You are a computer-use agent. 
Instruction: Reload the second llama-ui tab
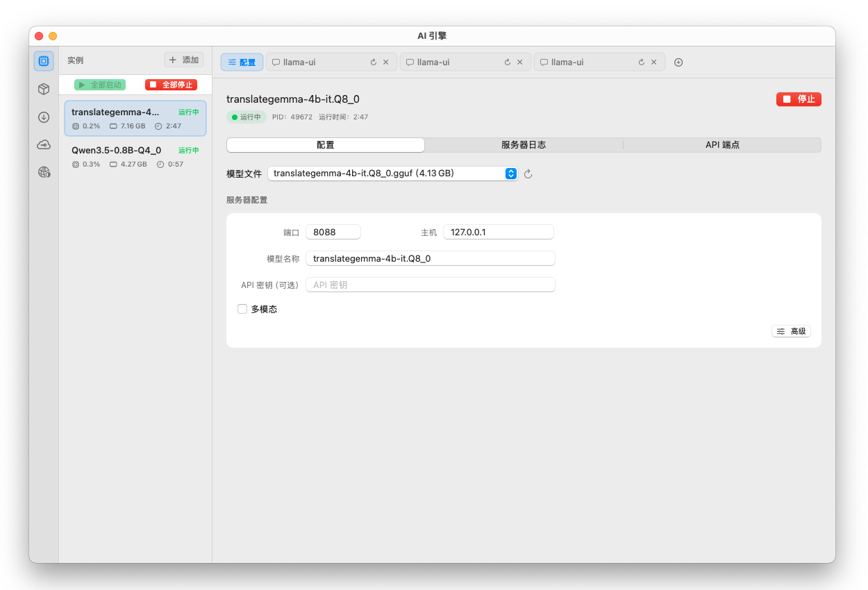tap(508, 62)
